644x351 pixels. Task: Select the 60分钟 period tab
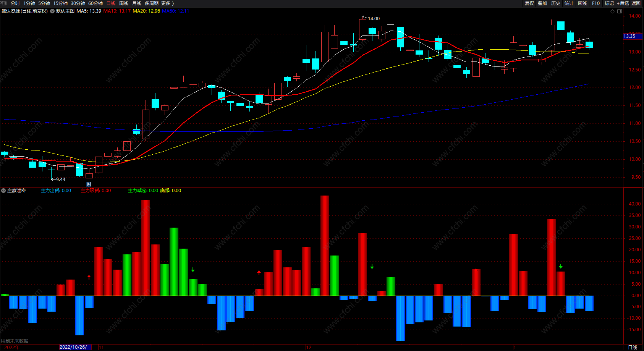pos(95,3)
